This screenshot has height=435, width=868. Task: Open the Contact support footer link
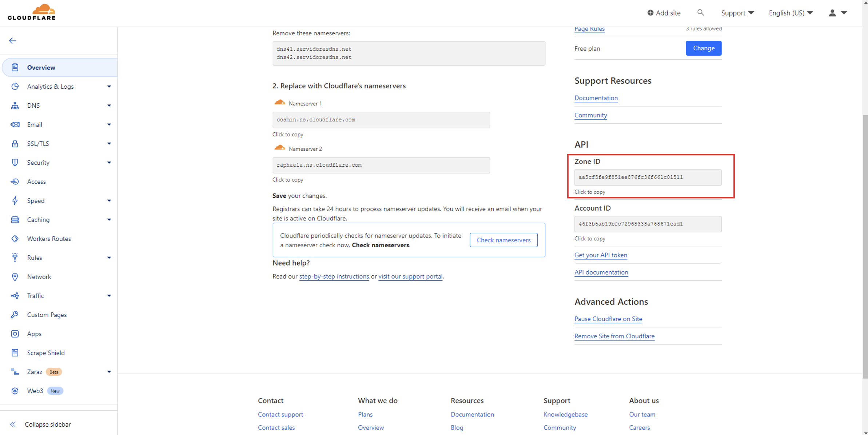coord(280,414)
